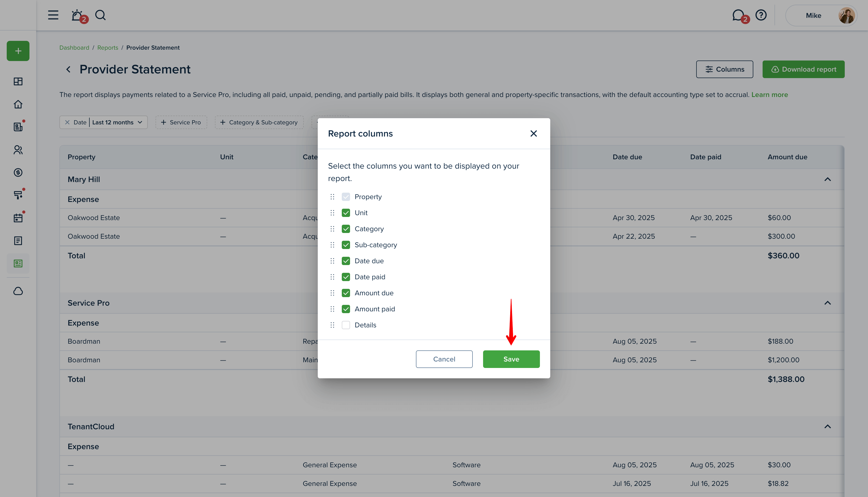Viewport: 868px width, 497px height.
Task: Add a Category & Sub-category filter
Action: tap(259, 122)
